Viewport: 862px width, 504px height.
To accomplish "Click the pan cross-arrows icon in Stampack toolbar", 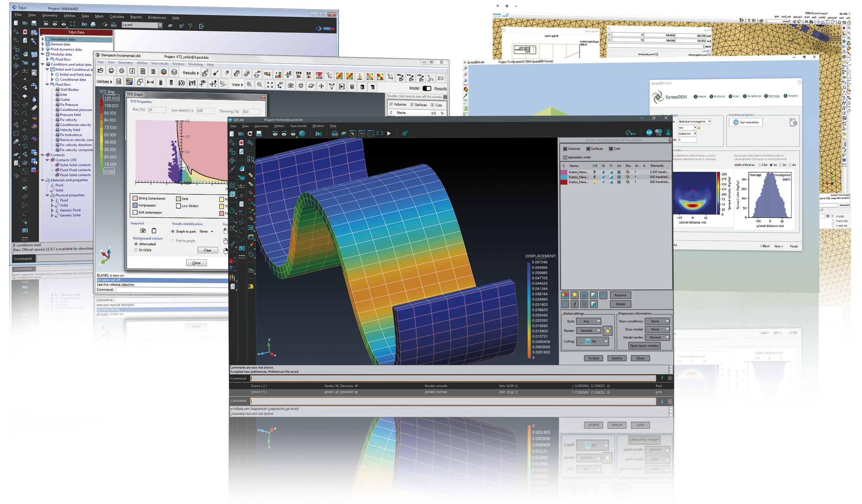I will 322,86.
